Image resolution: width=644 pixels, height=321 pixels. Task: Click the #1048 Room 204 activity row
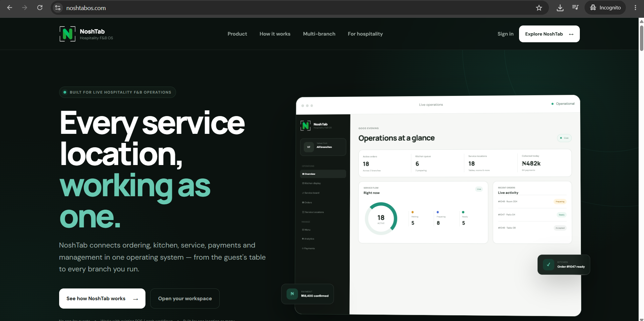coord(532,202)
